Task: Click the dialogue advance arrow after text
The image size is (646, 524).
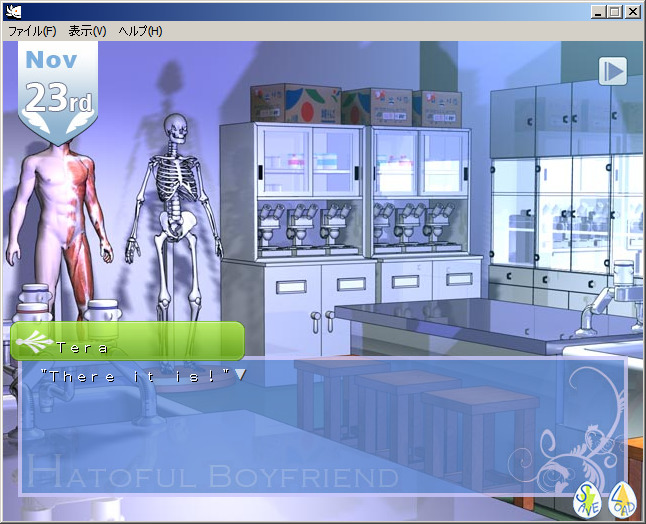Action: (x=240, y=374)
